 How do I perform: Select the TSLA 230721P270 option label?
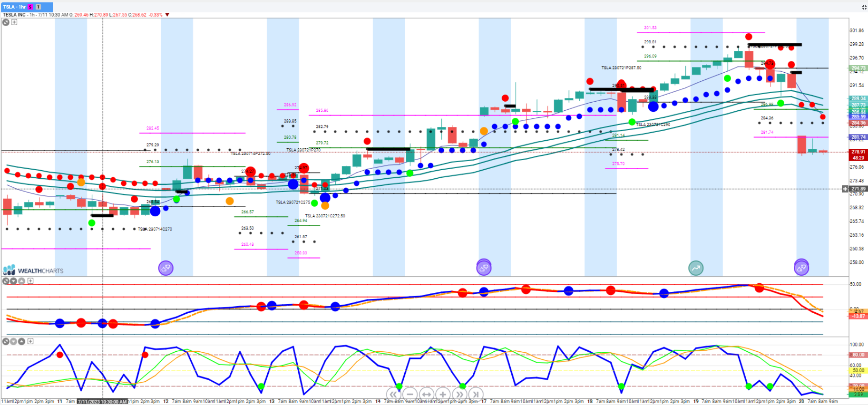point(303,150)
